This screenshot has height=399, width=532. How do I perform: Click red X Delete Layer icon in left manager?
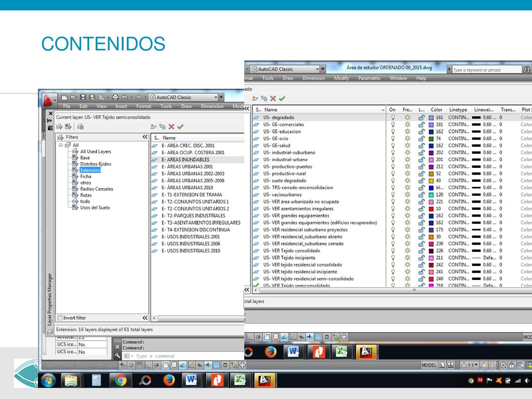(x=171, y=127)
